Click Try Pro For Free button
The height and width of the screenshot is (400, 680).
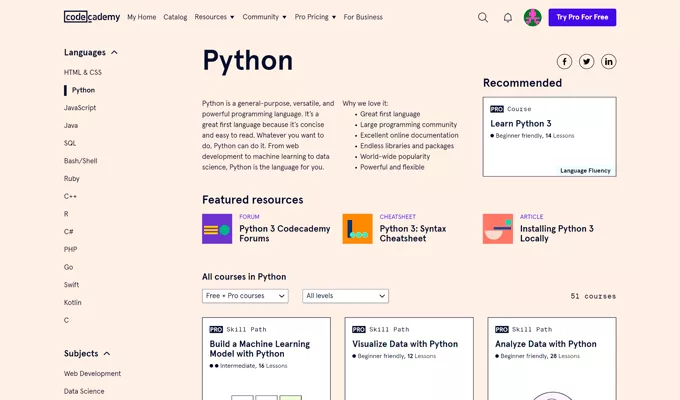[582, 17]
